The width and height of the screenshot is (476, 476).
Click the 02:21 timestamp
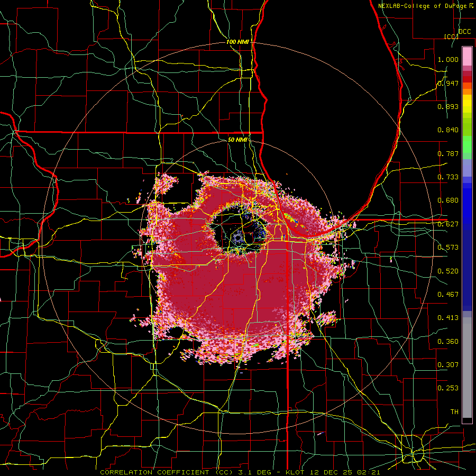click(369, 472)
